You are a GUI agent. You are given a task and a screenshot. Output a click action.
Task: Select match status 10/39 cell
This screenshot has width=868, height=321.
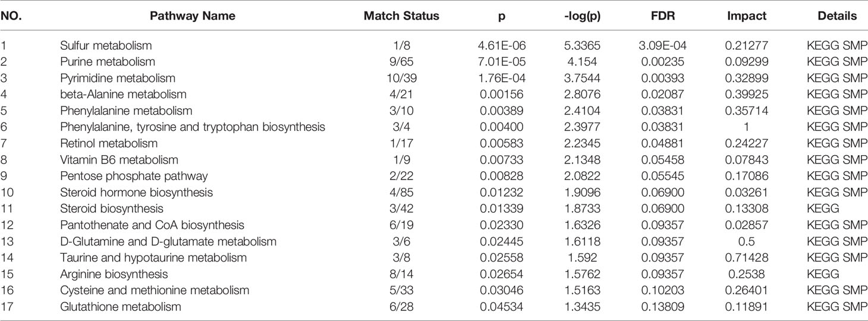(401, 78)
